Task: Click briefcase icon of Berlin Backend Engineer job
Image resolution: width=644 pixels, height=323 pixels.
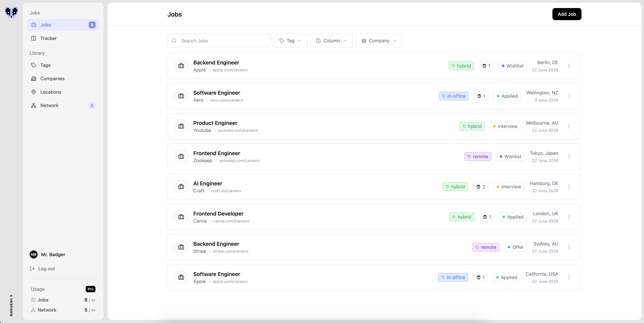Action: 181,66
